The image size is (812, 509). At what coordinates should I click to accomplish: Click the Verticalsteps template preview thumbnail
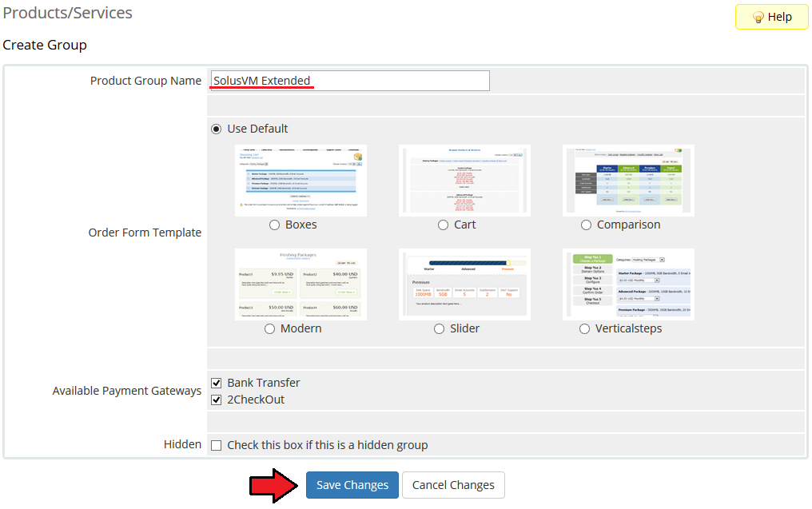pos(628,284)
